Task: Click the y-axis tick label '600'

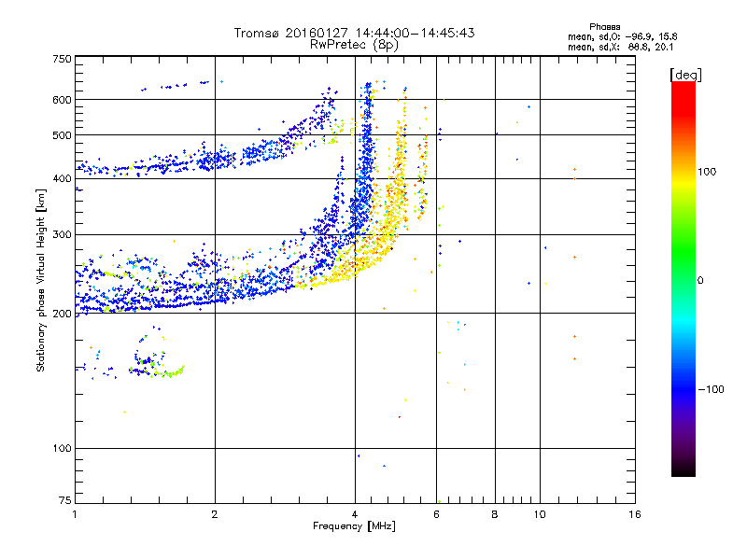Action: click(63, 100)
